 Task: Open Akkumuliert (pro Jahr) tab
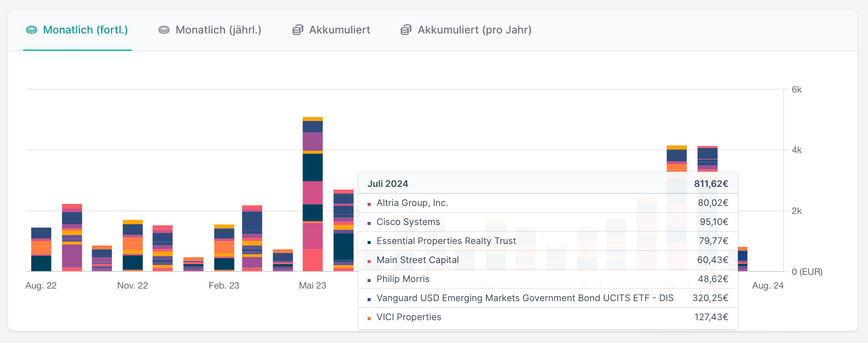474,30
